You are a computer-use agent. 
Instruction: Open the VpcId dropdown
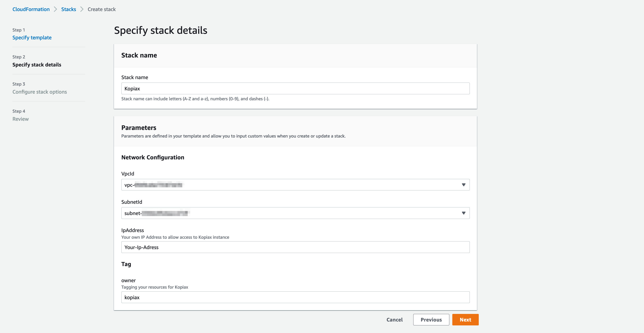295,185
